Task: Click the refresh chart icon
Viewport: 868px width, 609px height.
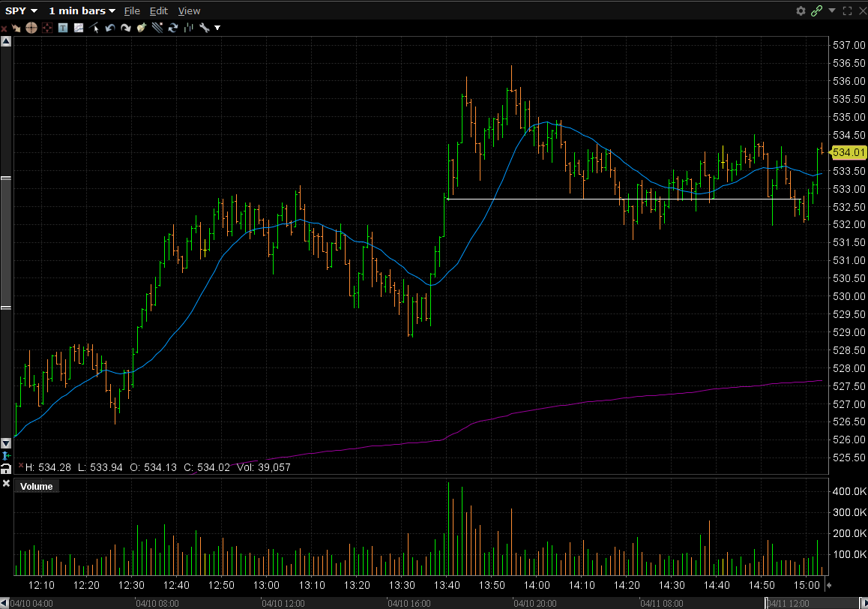Action: [173, 28]
